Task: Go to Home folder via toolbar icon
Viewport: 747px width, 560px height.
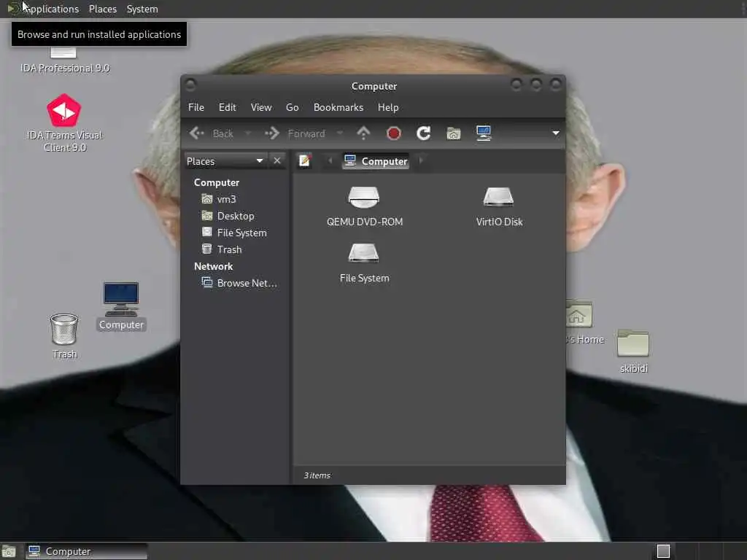Action: (x=454, y=133)
